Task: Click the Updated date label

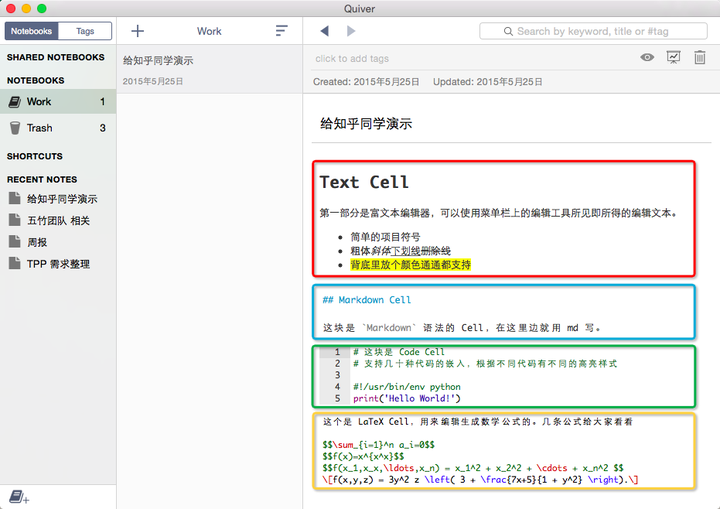Action: [488, 82]
